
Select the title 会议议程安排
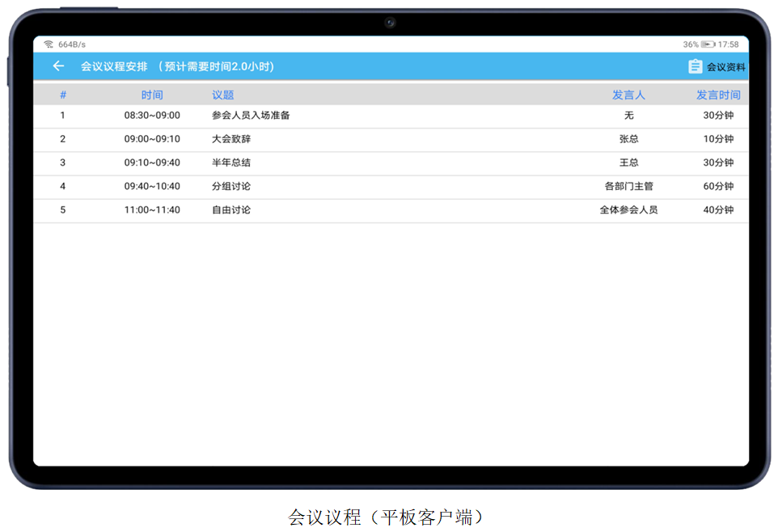111,66
